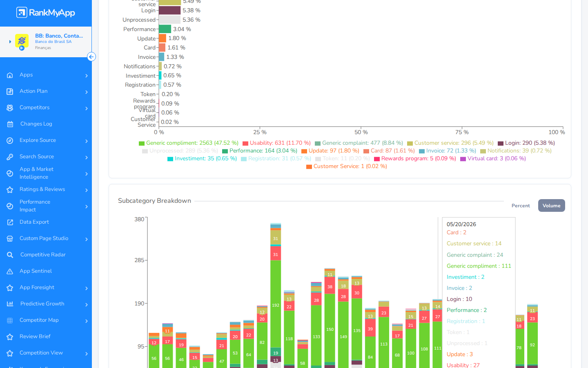Expand the Search Source chevron
The width and height of the screenshot is (588, 368).
(87, 157)
